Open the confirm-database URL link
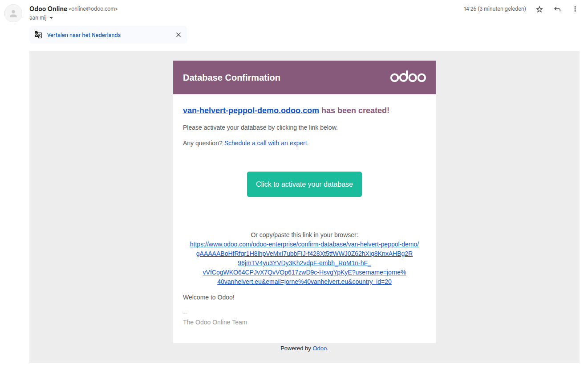 pyautogui.click(x=304, y=263)
